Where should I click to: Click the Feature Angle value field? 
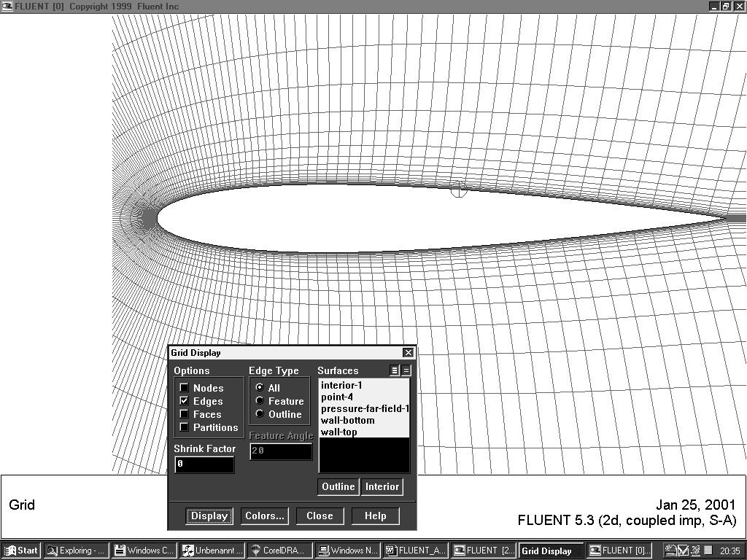[x=281, y=451]
